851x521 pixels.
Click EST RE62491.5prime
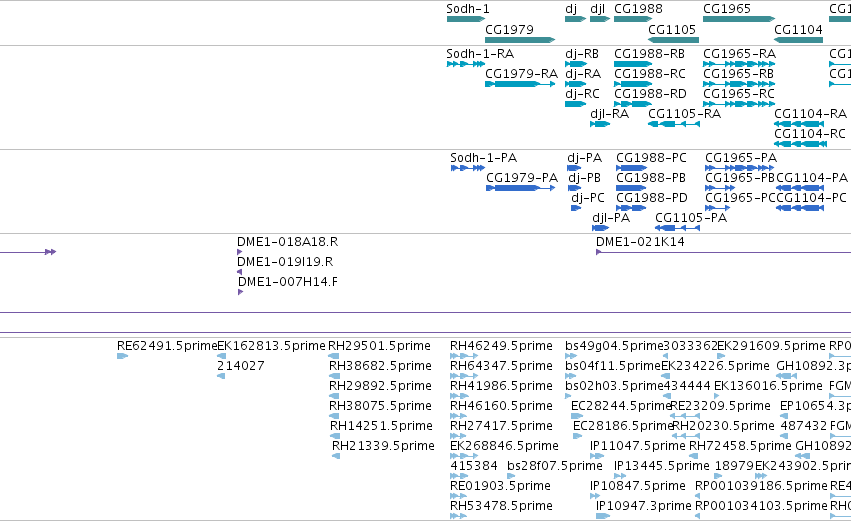tap(122, 357)
